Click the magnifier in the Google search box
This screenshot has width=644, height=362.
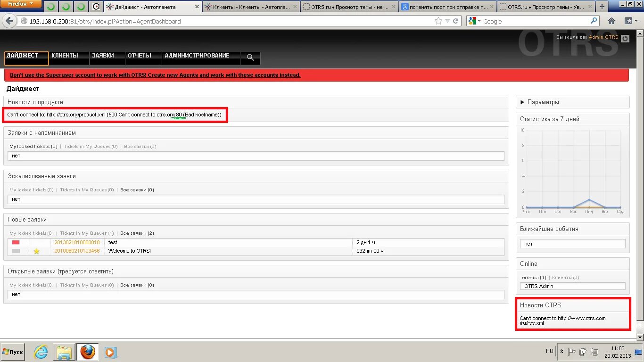click(x=594, y=21)
